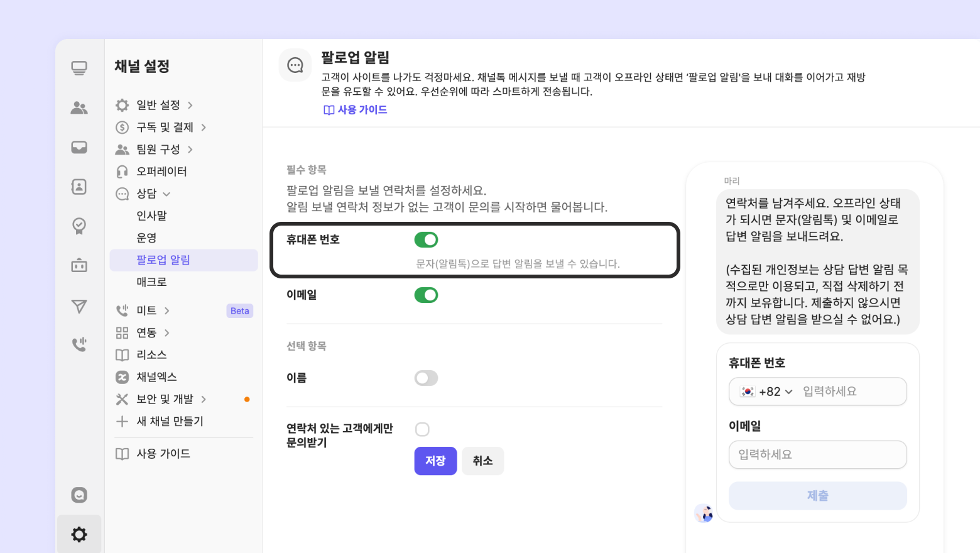Viewport: 980px width, 553px height.
Task: Open the 사용 가이드 link under the description
Action: pyautogui.click(x=356, y=110)
